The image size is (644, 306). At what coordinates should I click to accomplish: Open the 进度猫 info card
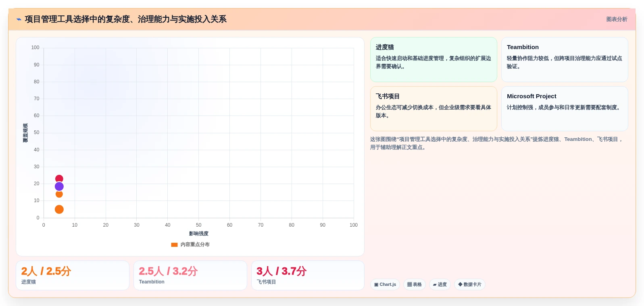click(434, 60)
